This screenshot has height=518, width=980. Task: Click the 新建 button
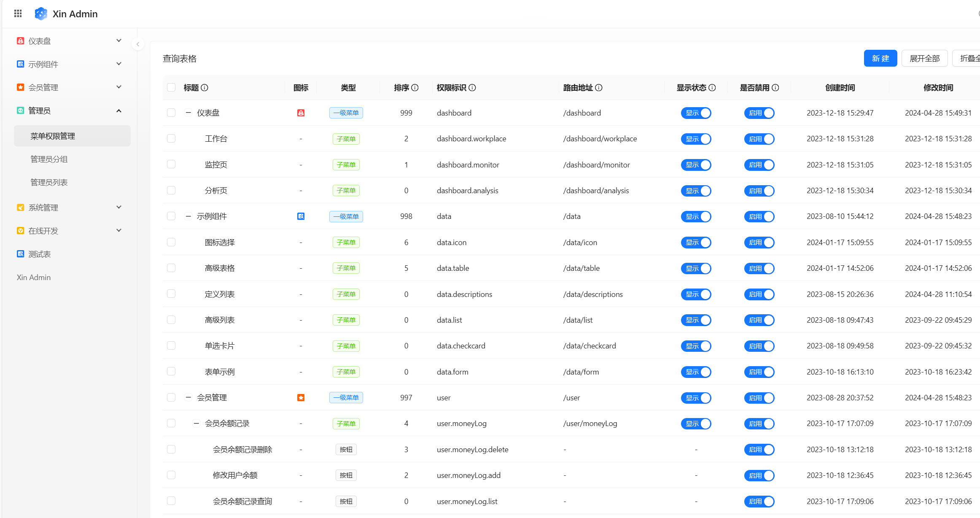[x=880, y=58]
